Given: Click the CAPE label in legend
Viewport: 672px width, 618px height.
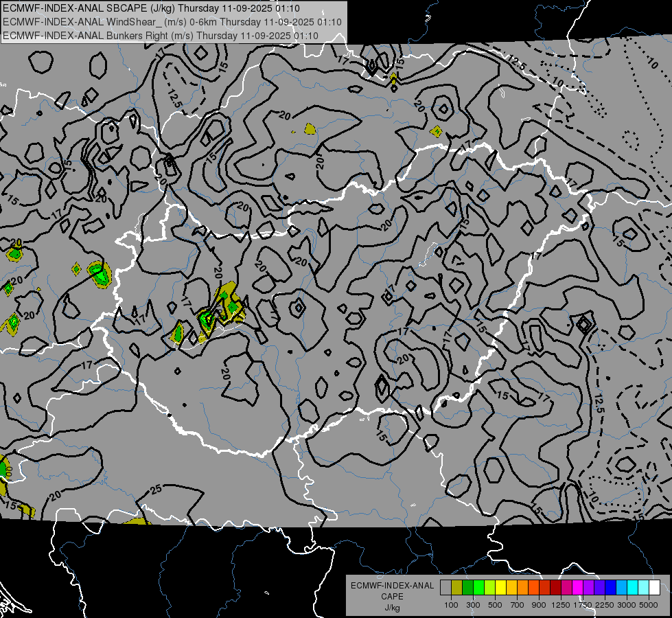Looking at the screenshot, I should coord(392,597).
